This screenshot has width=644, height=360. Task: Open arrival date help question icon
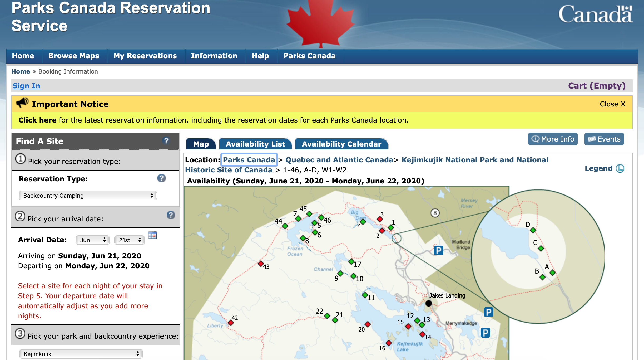click(x=171, y=215)
